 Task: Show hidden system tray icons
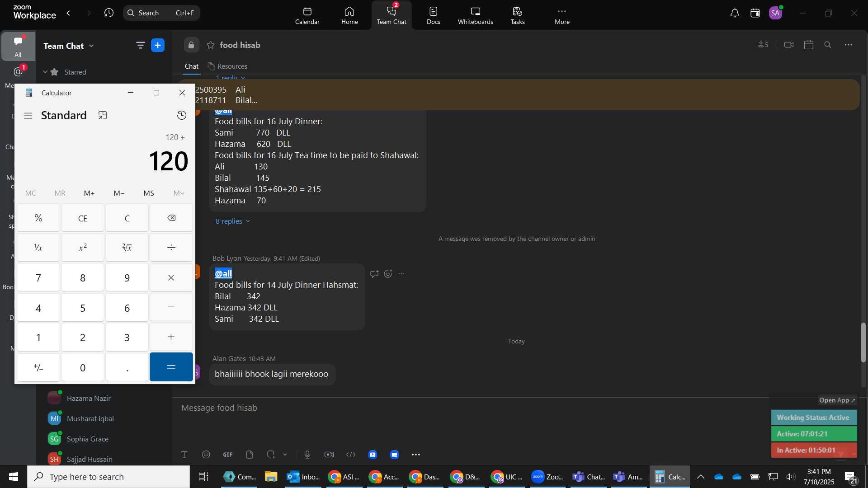point(700,477)
